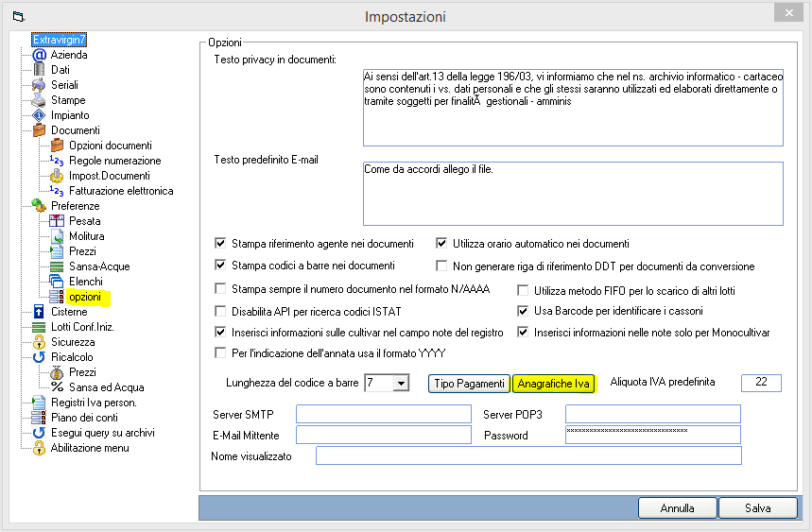Image resolution: width=812 pixels, height=532 pixels.
Task: Click the Regole numerazione 123 icon
Action: (57, 161)
